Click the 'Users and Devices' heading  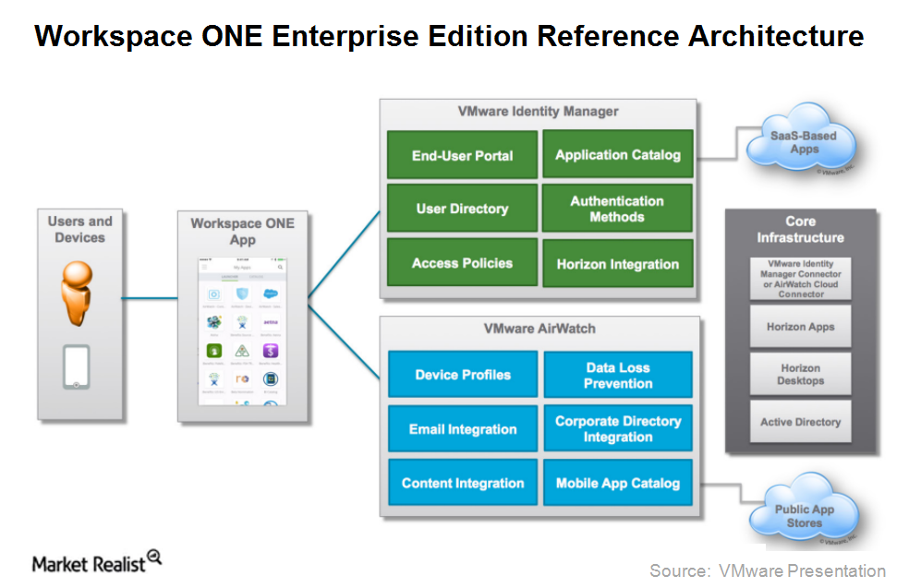coord(79,229)
